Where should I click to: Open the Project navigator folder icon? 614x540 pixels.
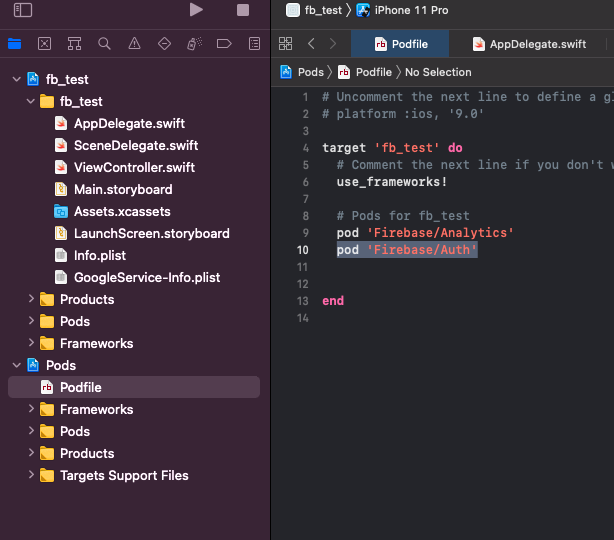pyautogui.click(x=14, y=43)
